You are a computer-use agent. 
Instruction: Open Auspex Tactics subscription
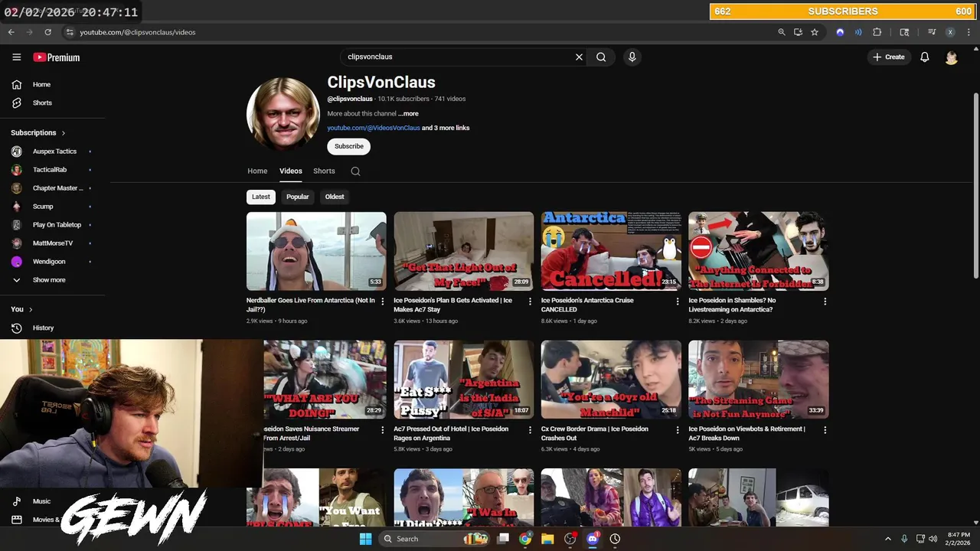53,152
